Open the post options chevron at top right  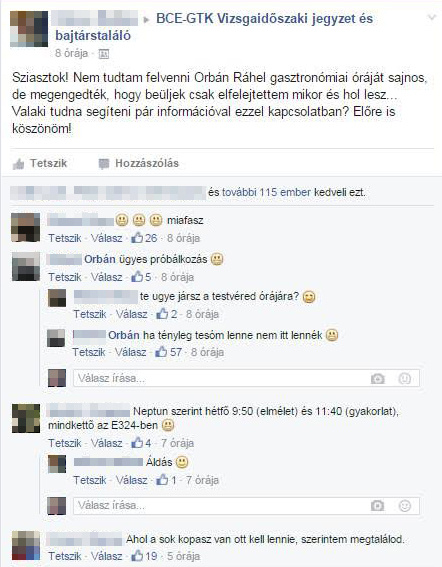tap(431, 17)
